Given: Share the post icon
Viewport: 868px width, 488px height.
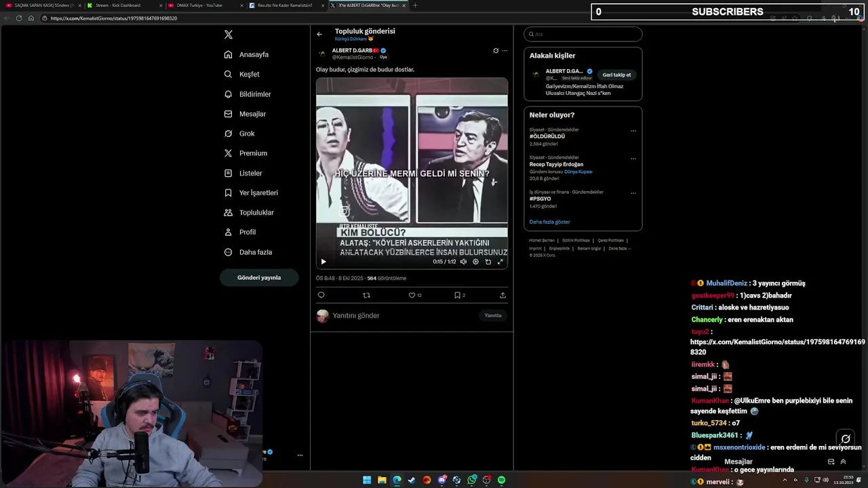Looking at the screenshot, I should tap(502, 296).
